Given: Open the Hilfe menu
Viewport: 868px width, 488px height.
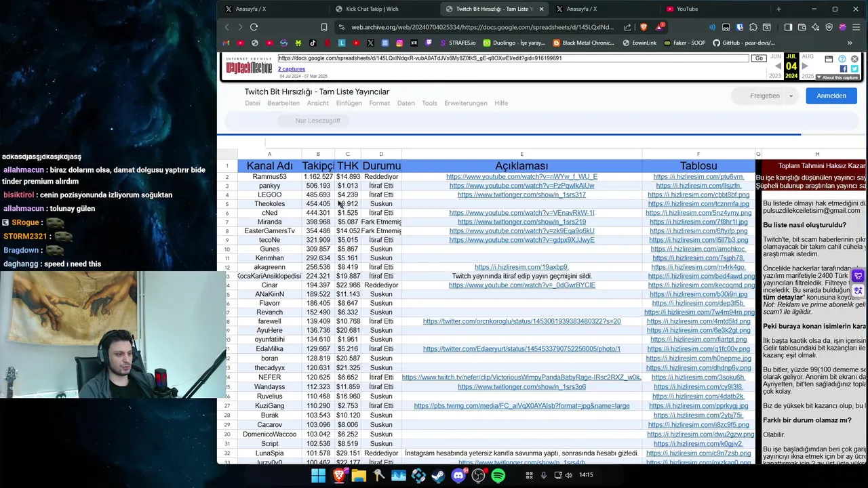Looking at the screenshot, I should point(501,103).
